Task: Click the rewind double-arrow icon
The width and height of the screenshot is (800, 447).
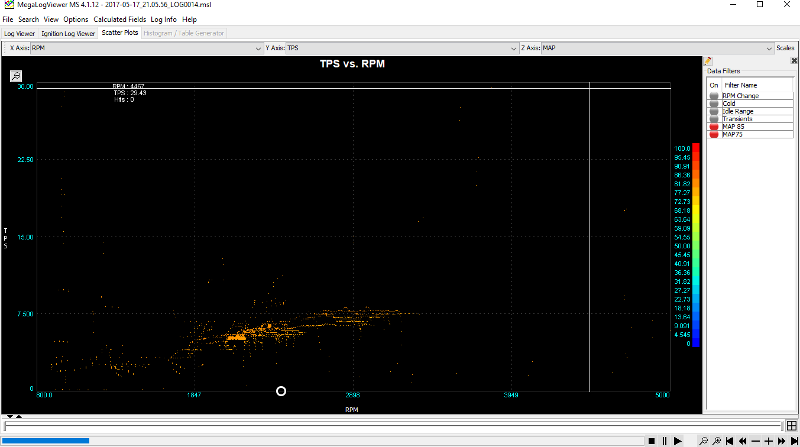Action: click(x=742, y=440)
